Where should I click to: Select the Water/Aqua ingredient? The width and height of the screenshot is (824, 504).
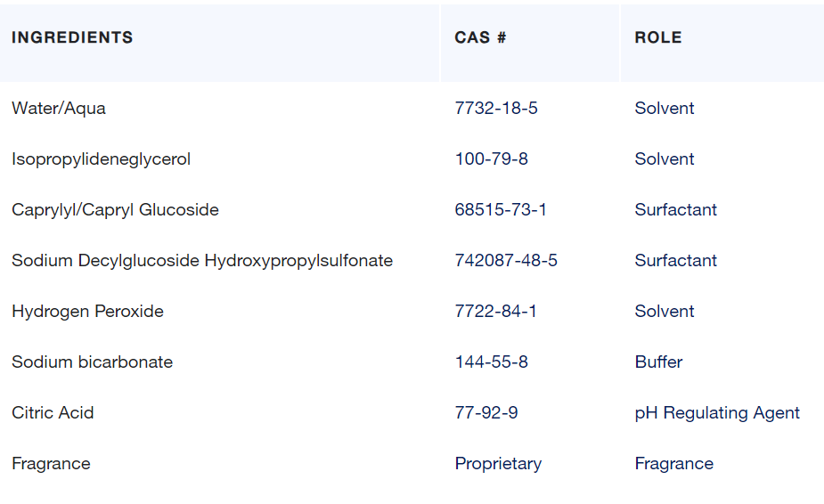[59, 109]
